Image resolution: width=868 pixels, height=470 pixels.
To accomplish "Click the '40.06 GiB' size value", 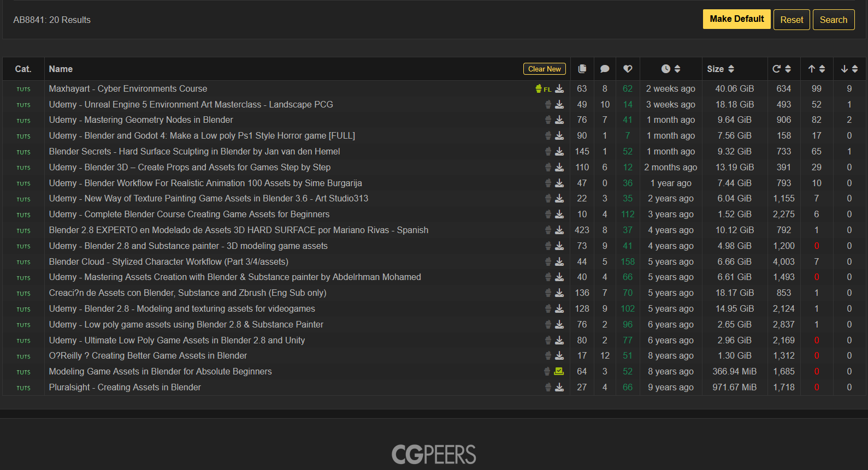I will [735, 88].
